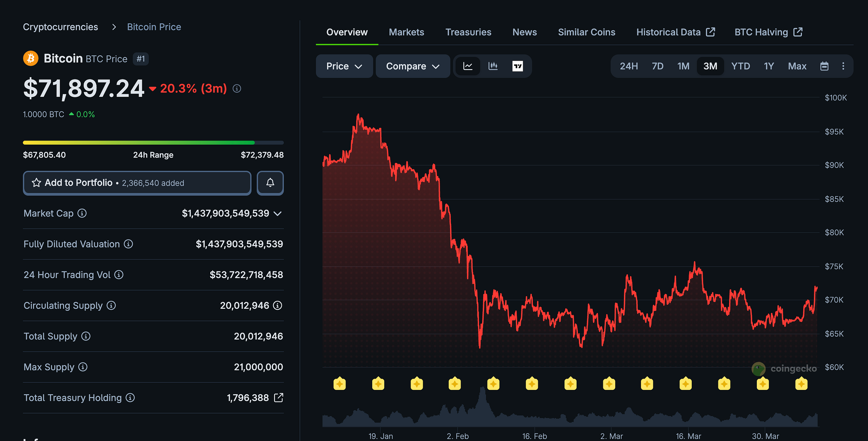
Task: Click the Bitcoin Price breadcrumb
Action: (154, 27)
